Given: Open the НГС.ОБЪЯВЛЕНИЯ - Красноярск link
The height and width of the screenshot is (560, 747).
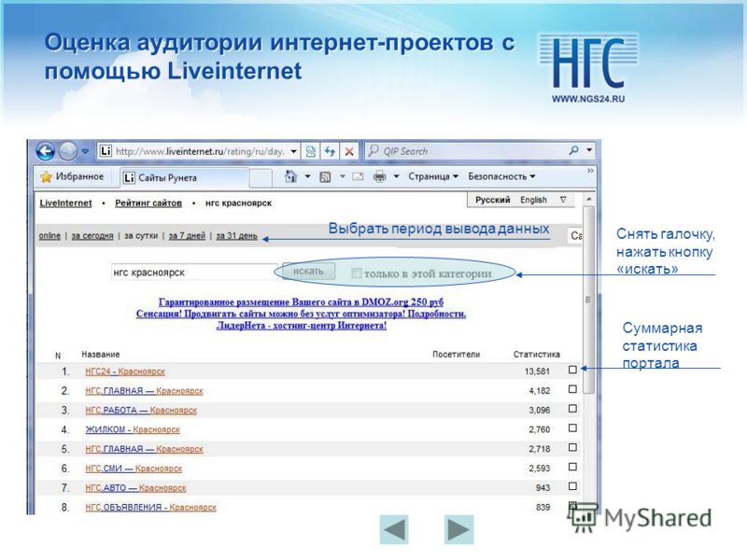Looking at the screenshot, I should coord(150,508).
